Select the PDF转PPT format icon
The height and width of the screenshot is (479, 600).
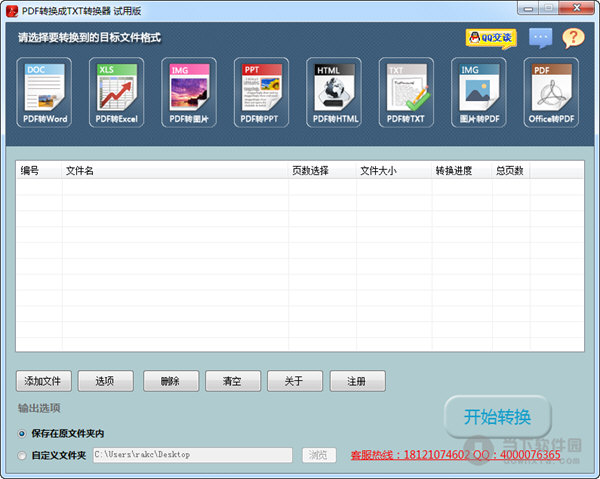point(261,92)
